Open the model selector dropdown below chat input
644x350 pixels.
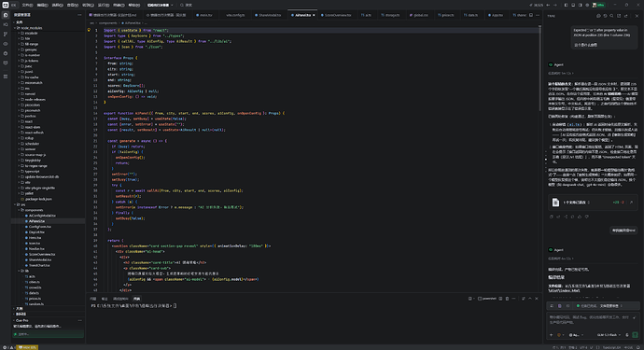click(x=609, y=335)
